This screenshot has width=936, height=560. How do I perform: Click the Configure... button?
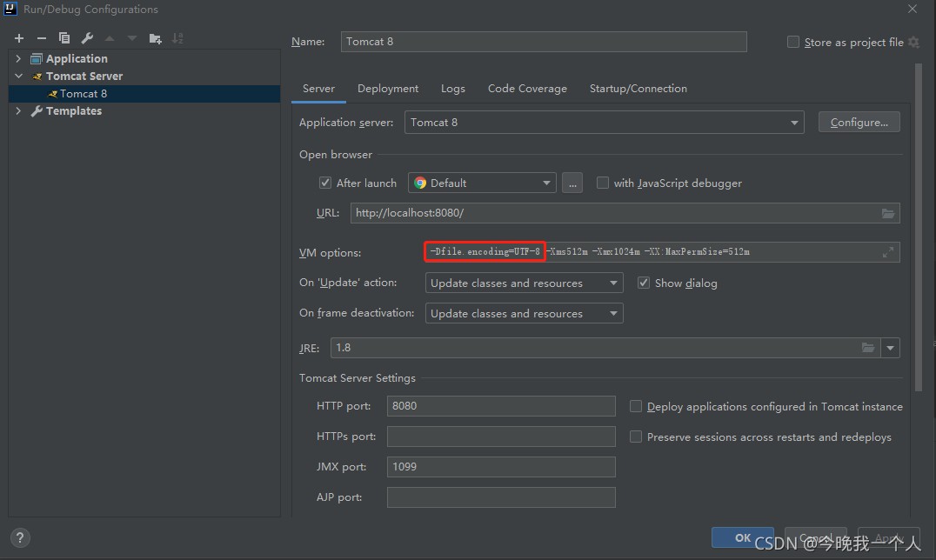pos(859,123)
